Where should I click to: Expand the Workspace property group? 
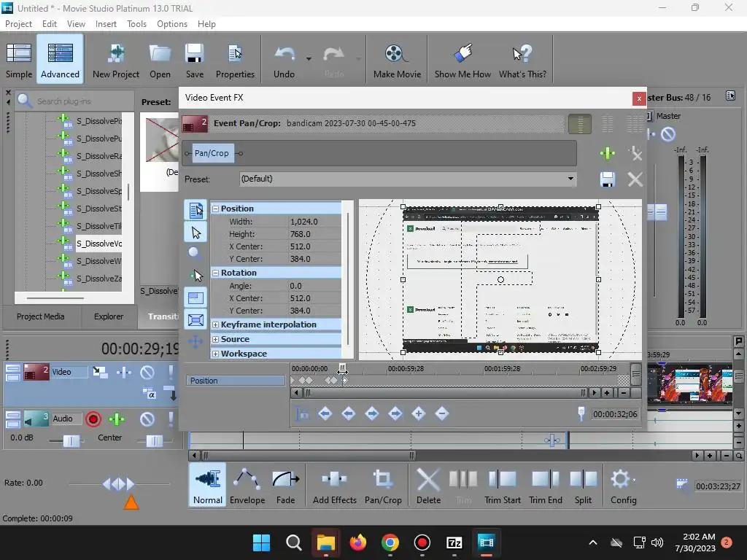[215, 354]
